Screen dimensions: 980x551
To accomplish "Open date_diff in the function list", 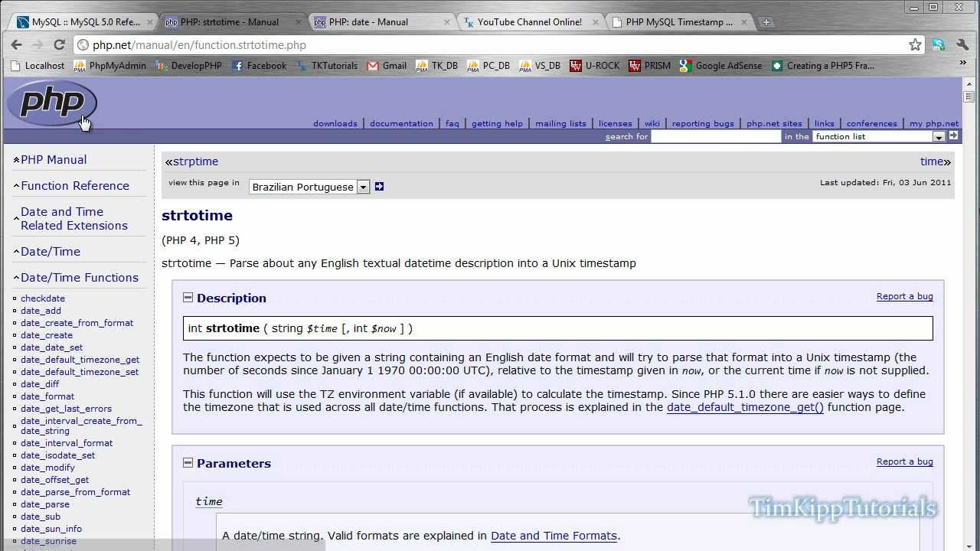I will (x=40, y=384).
